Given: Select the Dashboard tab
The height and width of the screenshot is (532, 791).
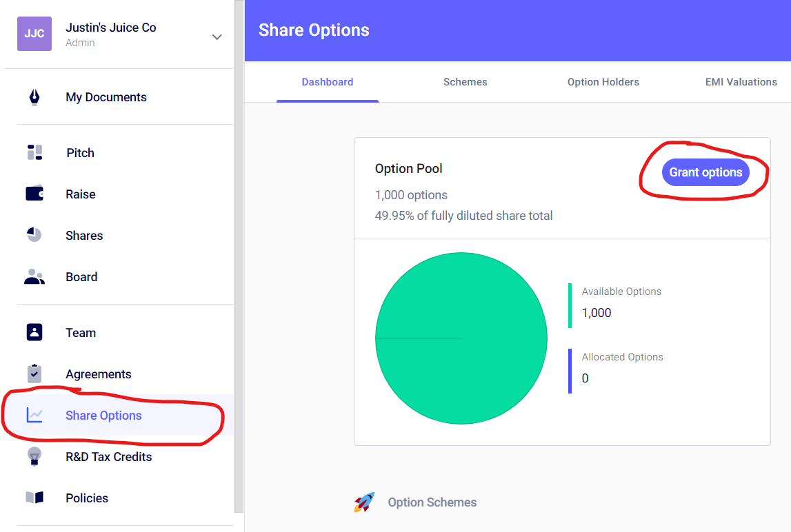Looking at the screenshot, I should (328, 82).
